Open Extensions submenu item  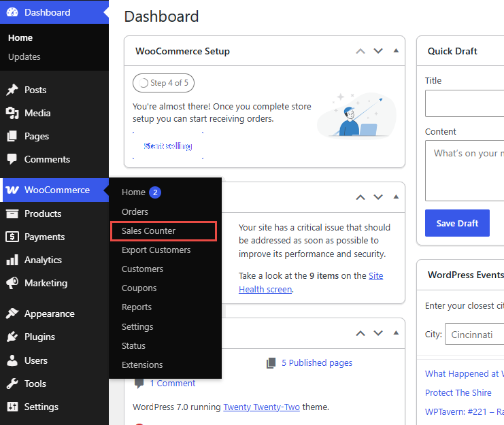pyautogui.click(x=142, y=365)
